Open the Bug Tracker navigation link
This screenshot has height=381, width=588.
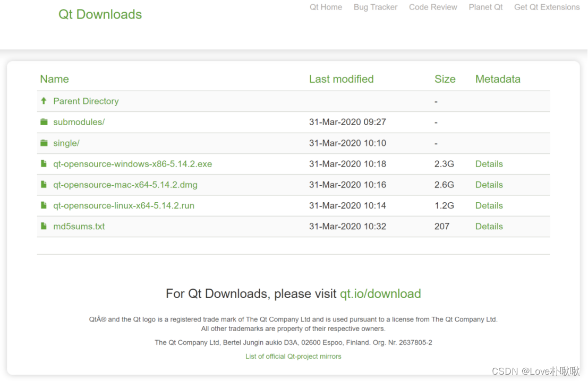tap(376, 7)
